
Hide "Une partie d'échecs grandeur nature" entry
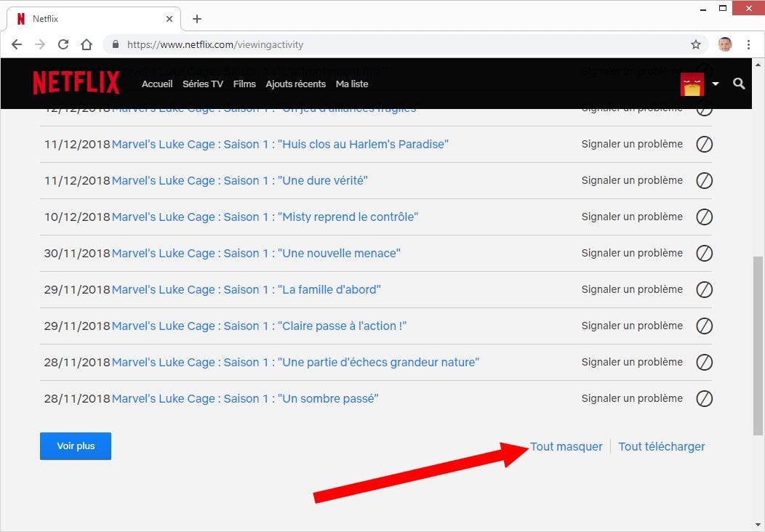pos(704,363)
